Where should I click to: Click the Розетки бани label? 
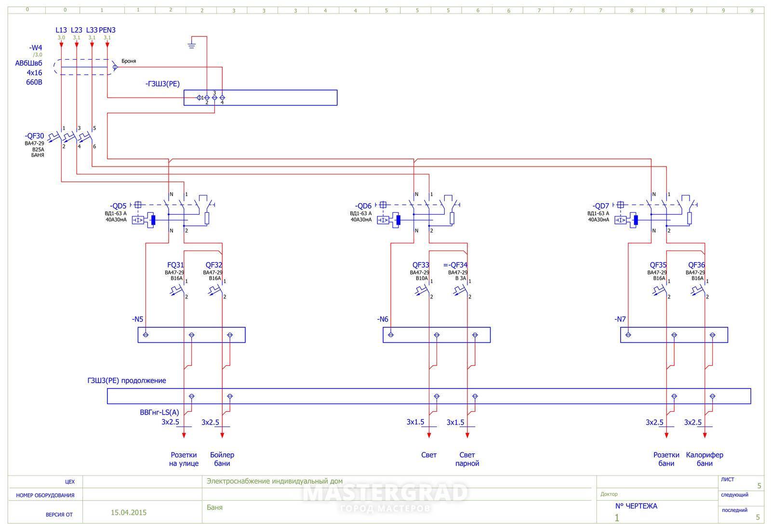666,459
